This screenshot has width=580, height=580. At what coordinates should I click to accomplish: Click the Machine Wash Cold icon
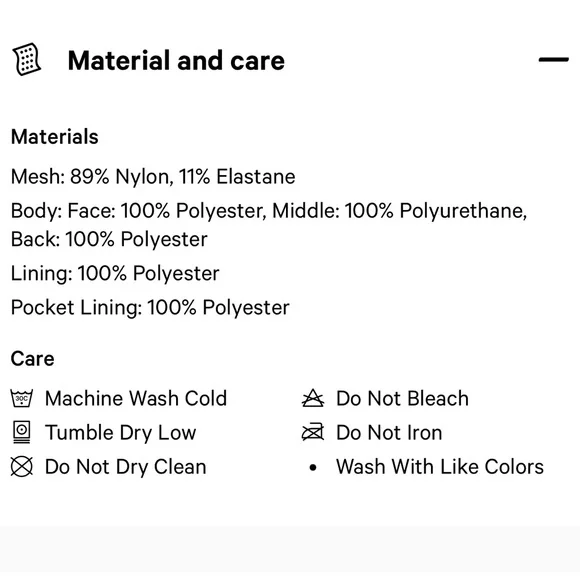click(21, 398)
